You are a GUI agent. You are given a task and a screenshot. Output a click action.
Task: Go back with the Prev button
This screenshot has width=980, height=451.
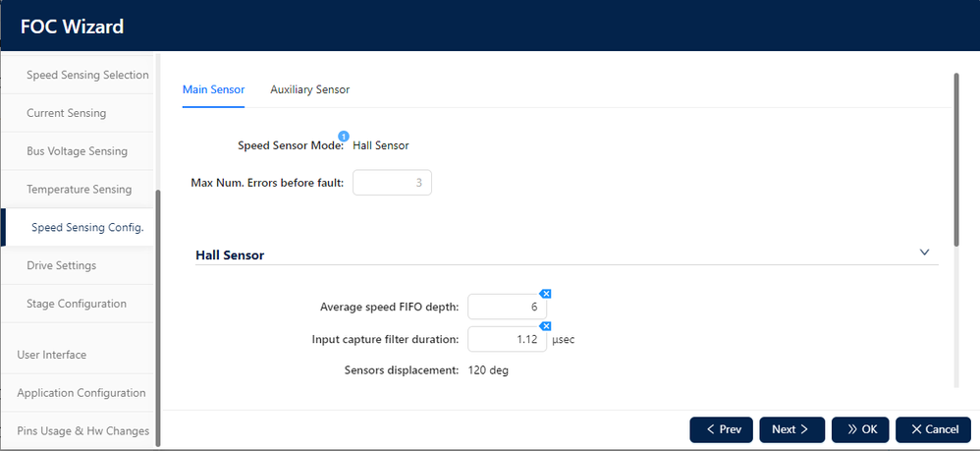pos(721,429)
